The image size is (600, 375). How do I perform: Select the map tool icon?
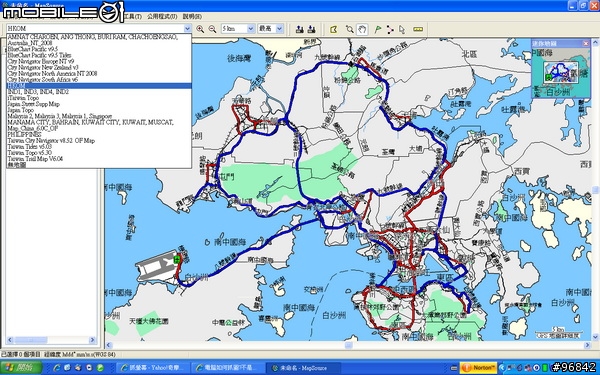click(x=333, y=29)
